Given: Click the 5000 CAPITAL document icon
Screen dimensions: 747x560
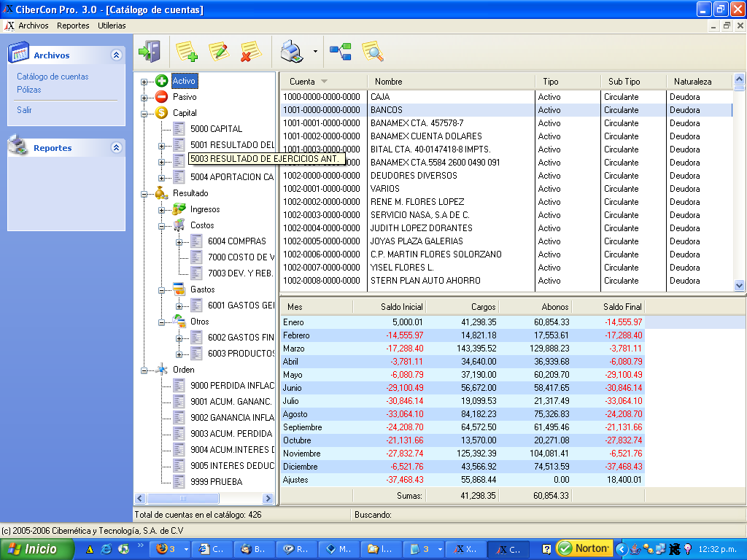Looking at the screenshot, I should point(179,128).
